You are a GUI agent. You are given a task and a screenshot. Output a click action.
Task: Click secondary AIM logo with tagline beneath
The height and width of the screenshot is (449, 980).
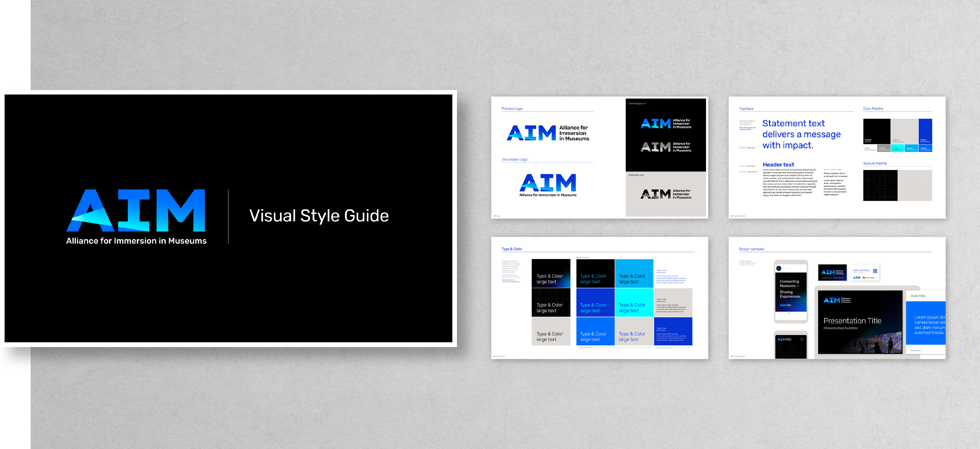tap(548, 185)
